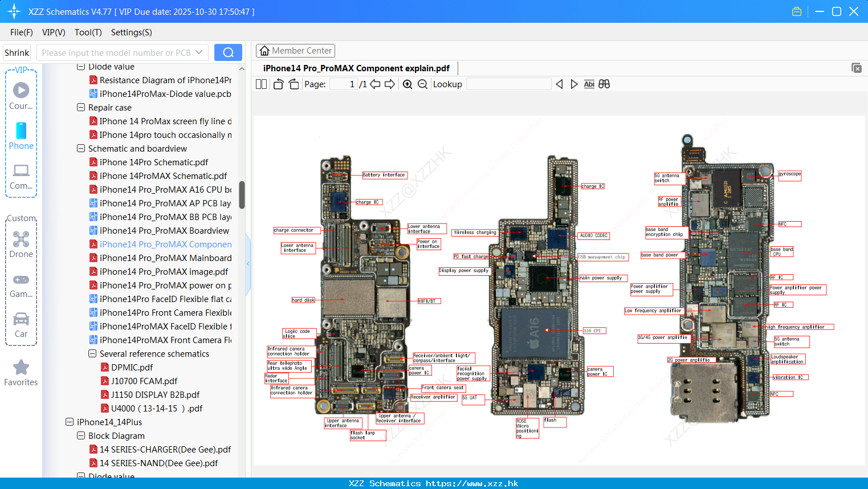Click the yellow gift icon in title bar
The width and height of the screenshot is (868, 489).
point(797,11)
